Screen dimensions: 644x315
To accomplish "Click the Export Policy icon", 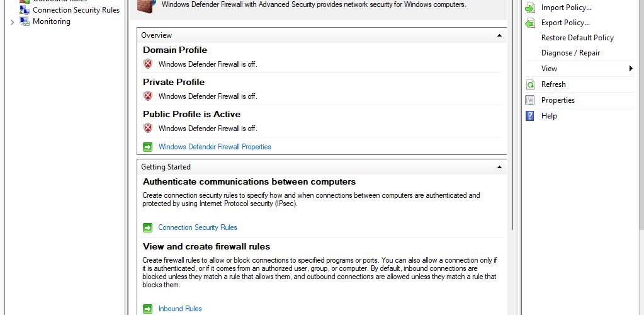I will (x=530, y=23).
